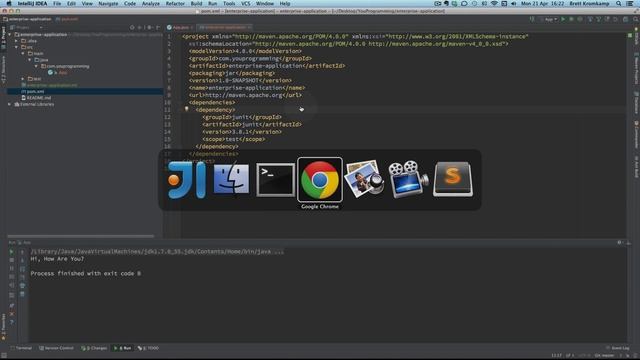Click hide icon on Project panel header
Screen dimensions: 640x360
pyautogui.click(x=158, y=27)
